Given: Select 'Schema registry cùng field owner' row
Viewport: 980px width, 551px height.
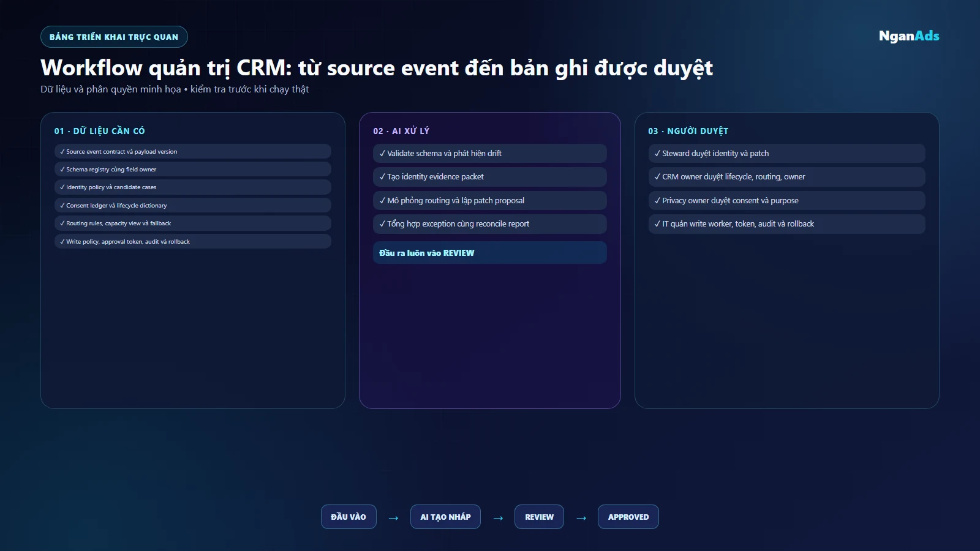Looking at the screenshot, I should [x=193, y=170].
